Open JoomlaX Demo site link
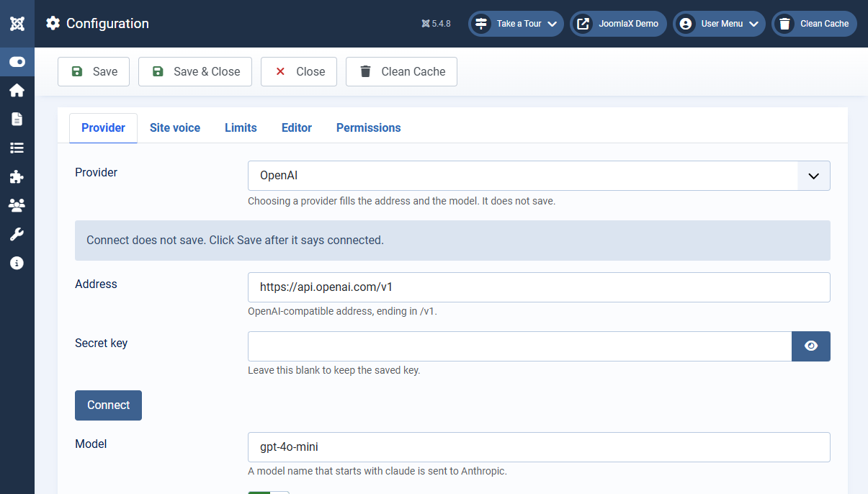Viewport: 868px width, 494px height. click(x=618, y=24)
